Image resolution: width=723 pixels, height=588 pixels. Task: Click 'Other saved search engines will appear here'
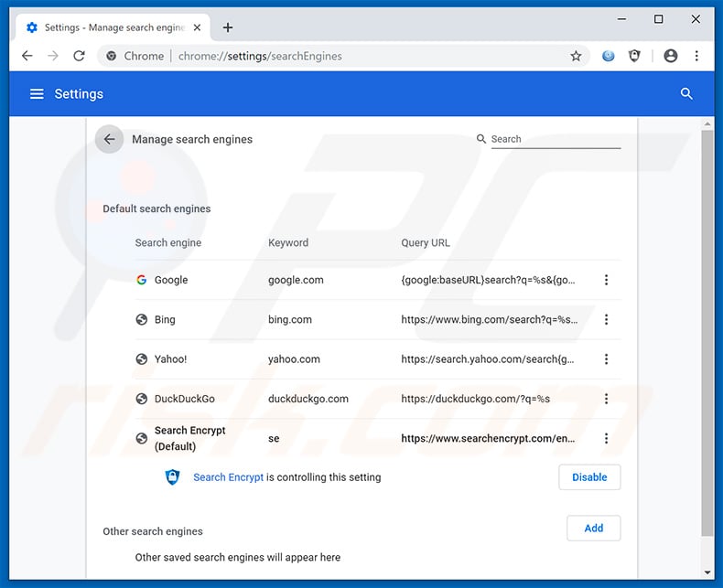[237, 557]
